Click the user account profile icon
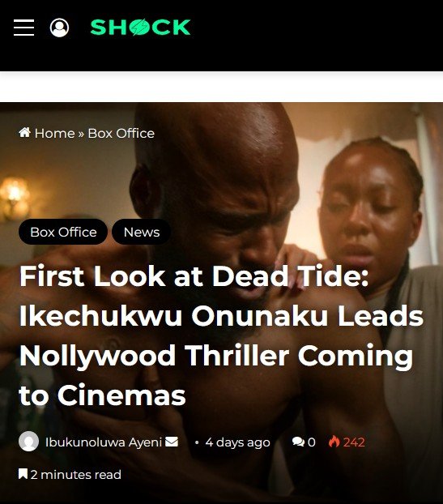The height and width of the screenshot is (504, 443). [x=59, y=28]
